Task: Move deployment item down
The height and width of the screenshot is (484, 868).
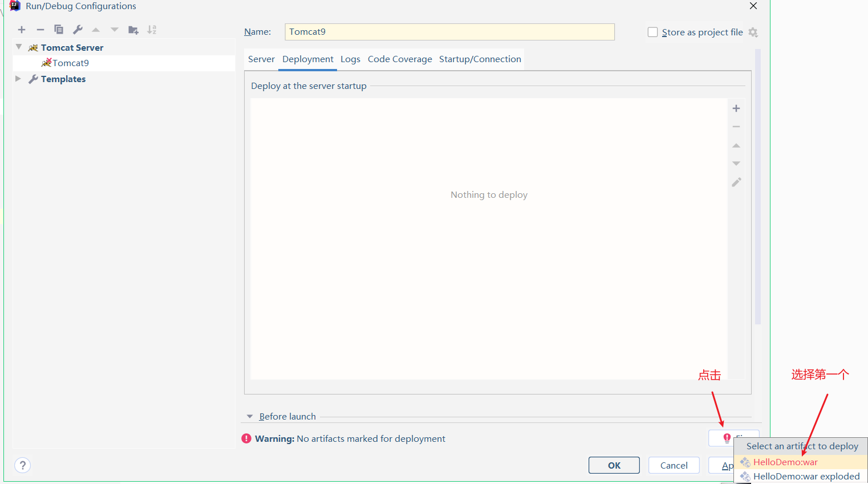Action: pos(736,164)
